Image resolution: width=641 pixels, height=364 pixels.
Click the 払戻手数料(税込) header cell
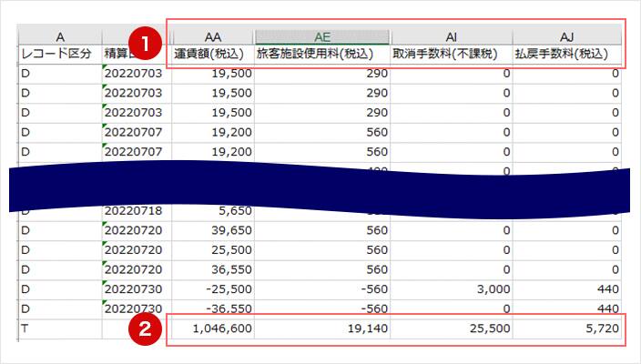point(566,54)
